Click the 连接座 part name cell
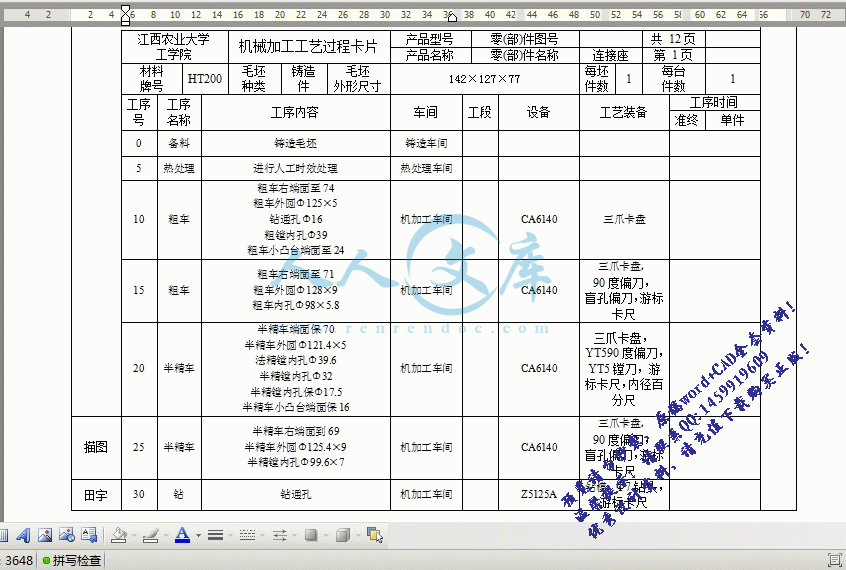The height and width of the screenshot is (570, 846). 610,55
